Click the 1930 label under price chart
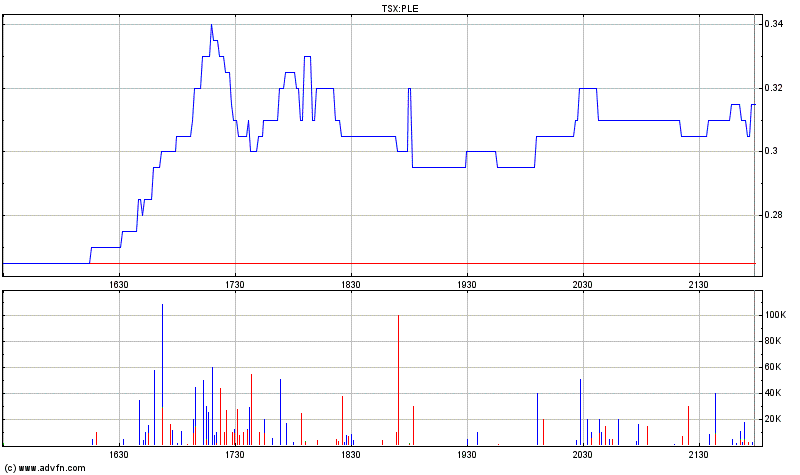 click(x=467, y=285)
